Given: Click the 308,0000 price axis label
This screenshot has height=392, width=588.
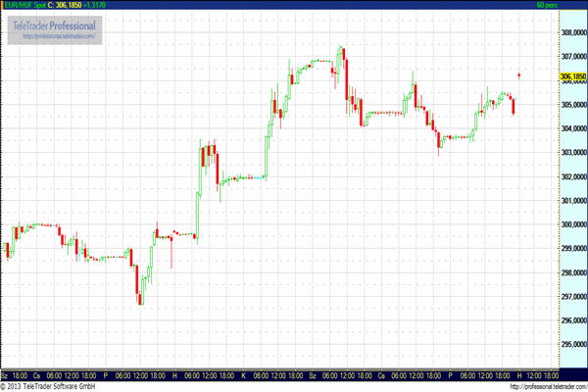Looking at the screenshot, I should click(572, 32).
